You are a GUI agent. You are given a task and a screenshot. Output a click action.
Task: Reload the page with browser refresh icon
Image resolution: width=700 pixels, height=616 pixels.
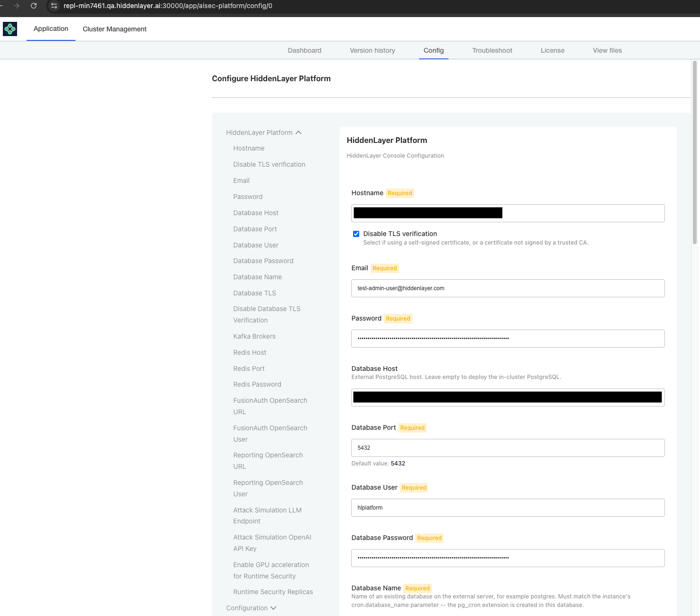34,6
